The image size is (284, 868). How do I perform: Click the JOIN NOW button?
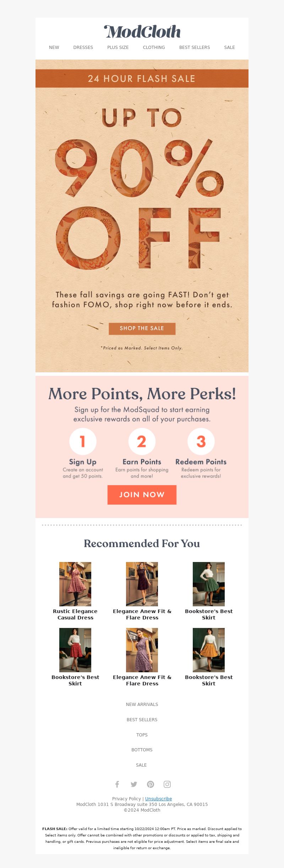(x=142, y=495)
